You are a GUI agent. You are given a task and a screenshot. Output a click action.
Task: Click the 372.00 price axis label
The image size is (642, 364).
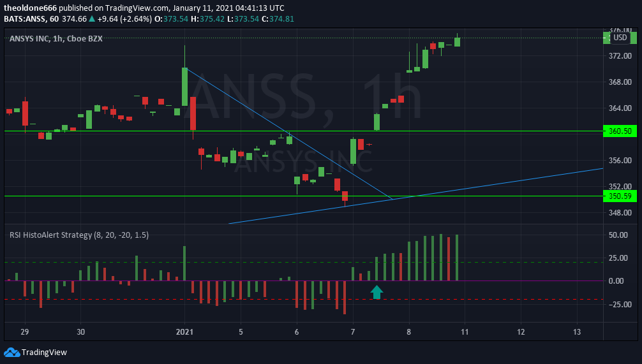click(x=620, y=56)
